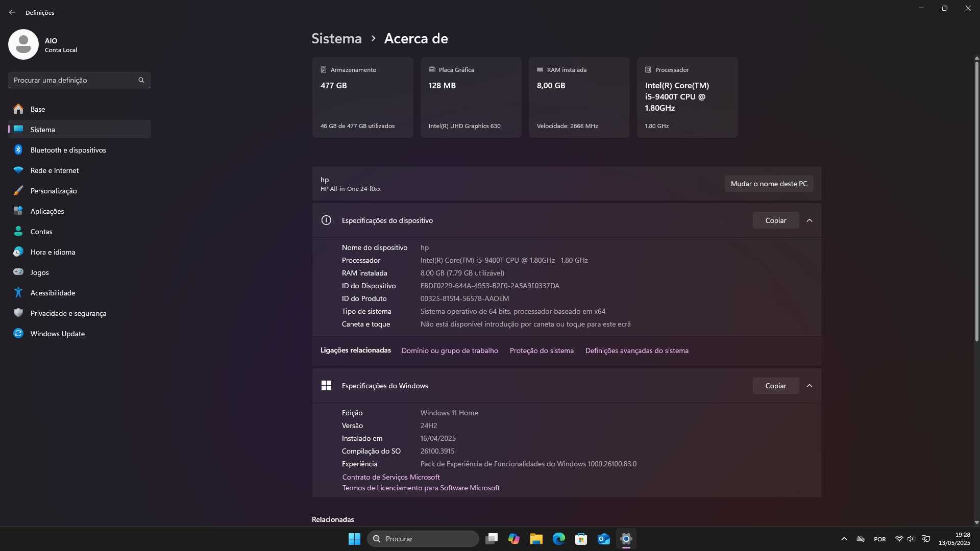Open Task View on the taskbar
This screenshot has height=551, width=980.
click(x=492, y=539)
